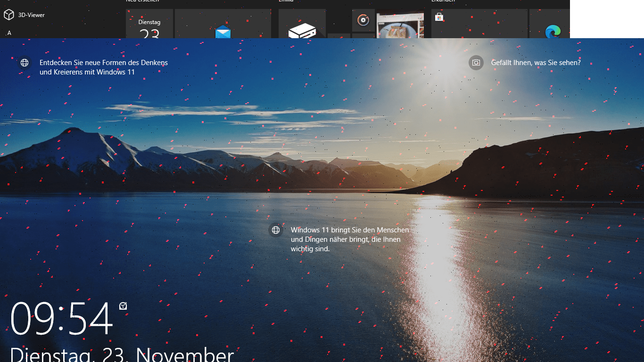
Task: Click the globe icon beside Entdecken Sie neue Formen
Action: click(25, 63)
